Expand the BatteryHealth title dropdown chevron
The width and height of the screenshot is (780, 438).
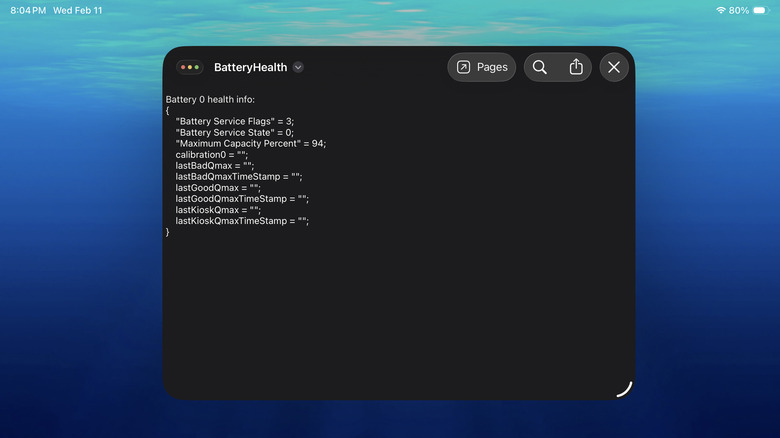298,67
